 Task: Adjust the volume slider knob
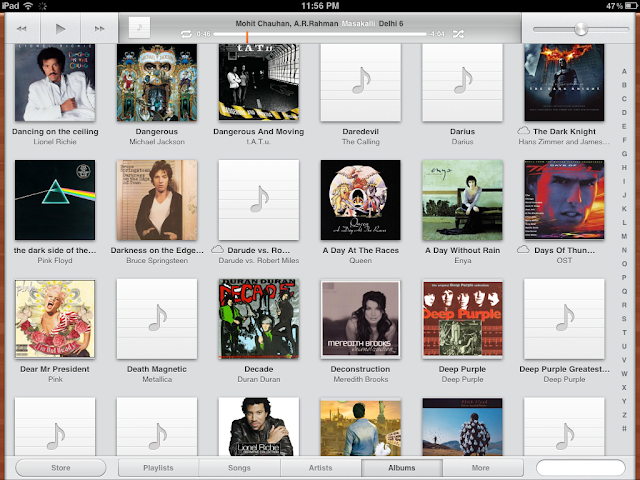click(580, 29)
